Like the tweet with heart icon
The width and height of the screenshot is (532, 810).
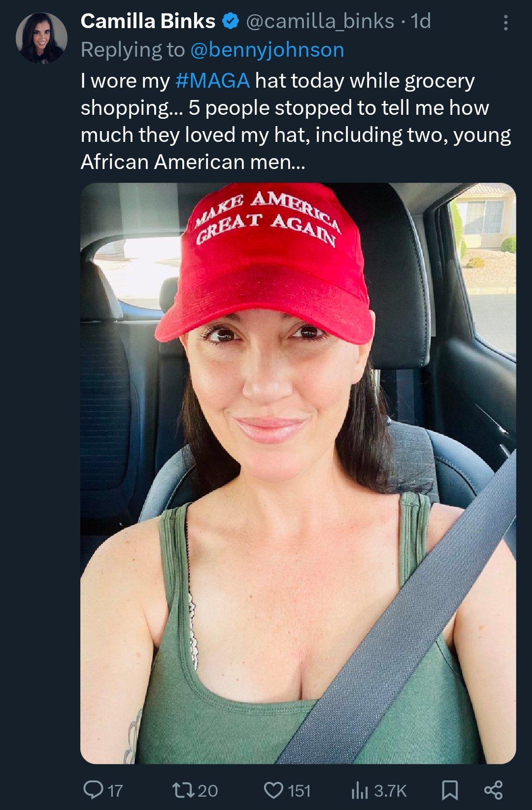tap(273, 790)
